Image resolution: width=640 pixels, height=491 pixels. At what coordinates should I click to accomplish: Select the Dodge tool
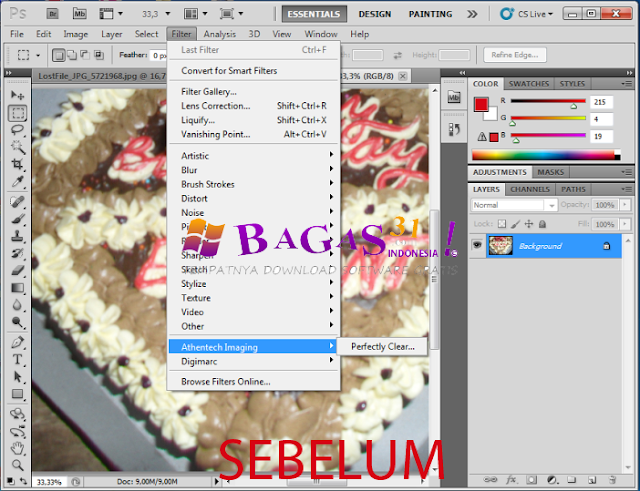[17, 322]
